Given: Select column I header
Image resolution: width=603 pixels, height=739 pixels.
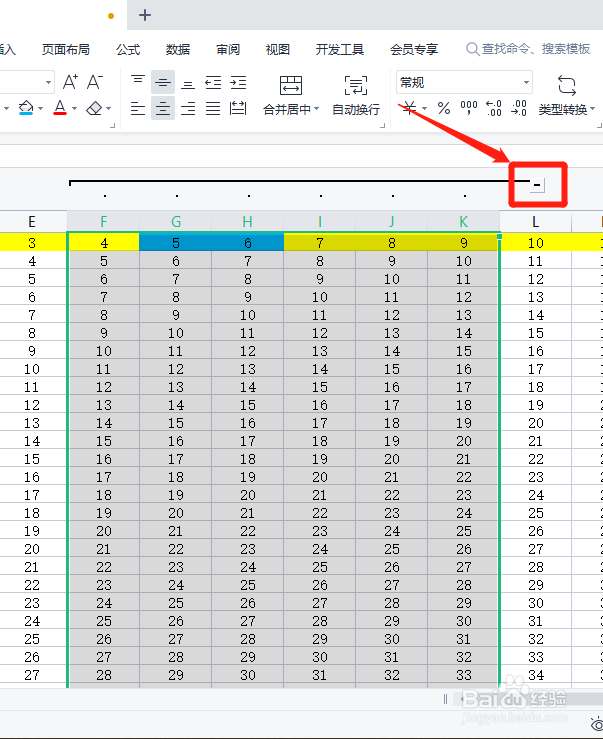Looking at the screenshot, I should point(320,222).
